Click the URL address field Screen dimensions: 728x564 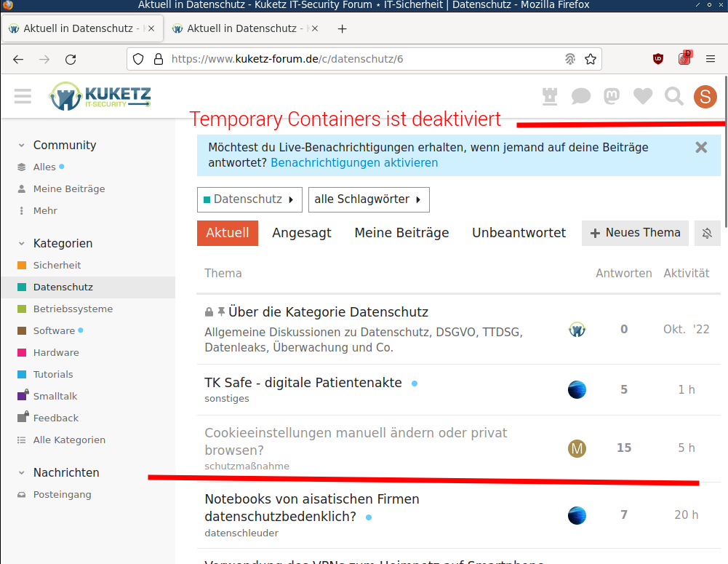coord(364,59)
